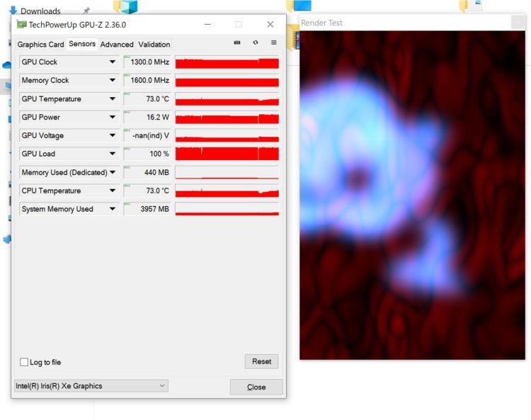Click the -nan(ind) V voltage value
This screenshot has width=531, height=420.
click(x=151, y=135)
